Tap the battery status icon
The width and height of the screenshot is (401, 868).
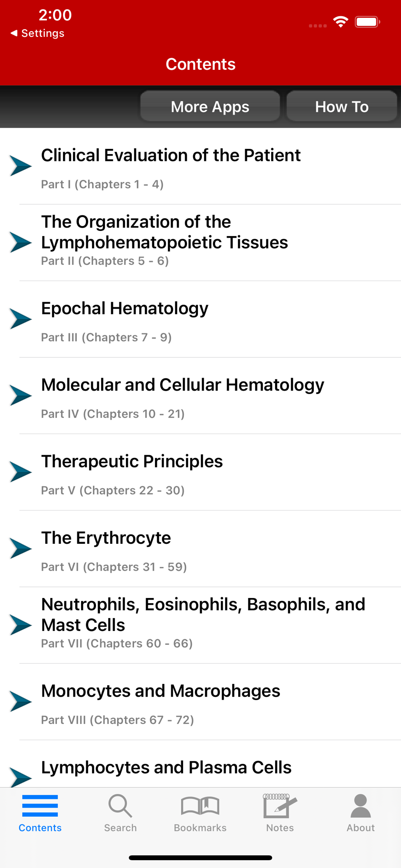(367, 22)
